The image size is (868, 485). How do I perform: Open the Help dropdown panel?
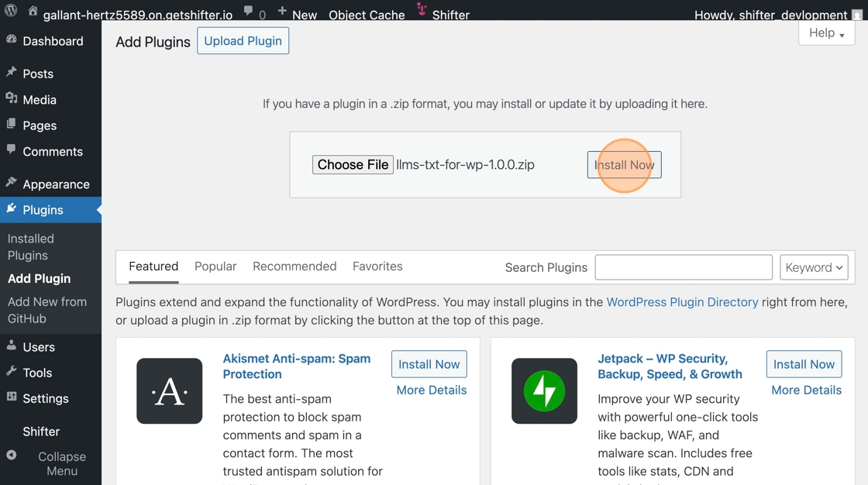pos(826,33)
